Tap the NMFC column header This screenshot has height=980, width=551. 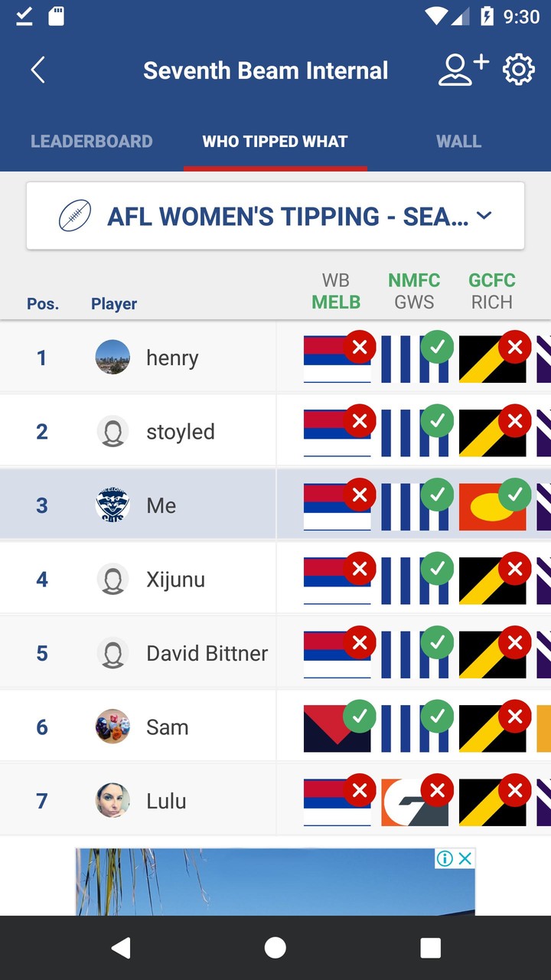[x=414, y=280]
